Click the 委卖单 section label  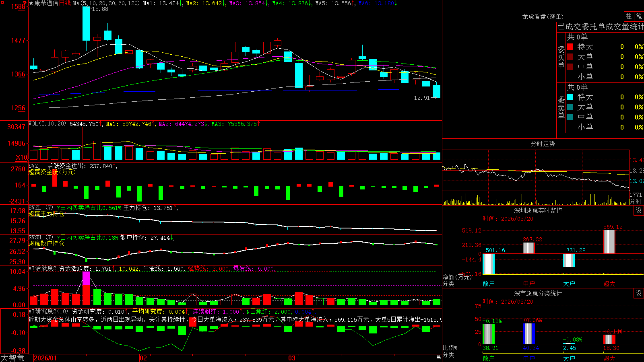point(561,107)
